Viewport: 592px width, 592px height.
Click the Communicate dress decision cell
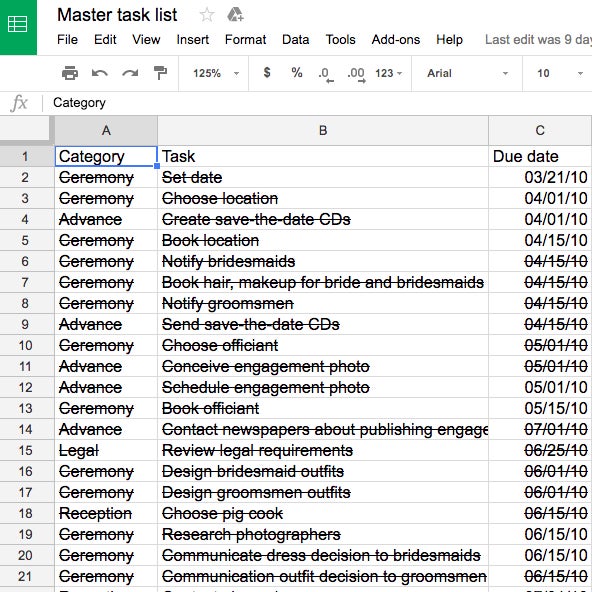(x=323, y=555)
